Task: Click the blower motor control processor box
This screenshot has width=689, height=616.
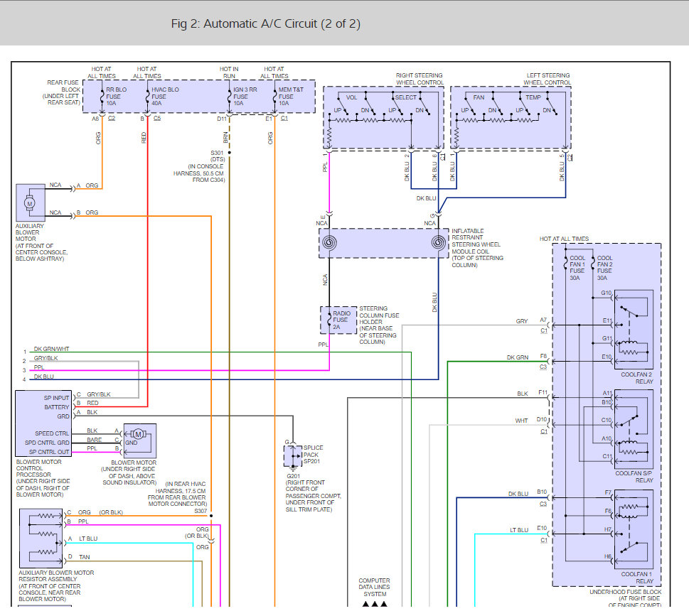Action: [43, 423]
